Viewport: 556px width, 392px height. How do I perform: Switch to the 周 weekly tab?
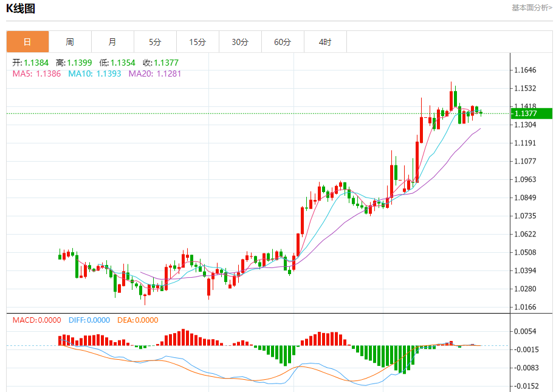(x=70, y=42)
